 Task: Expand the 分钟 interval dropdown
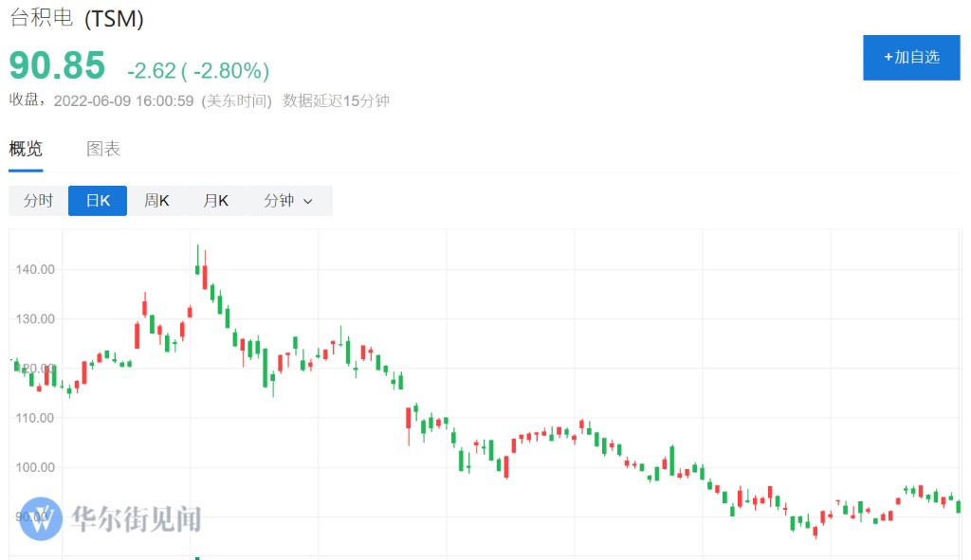[x=288, y=201]
